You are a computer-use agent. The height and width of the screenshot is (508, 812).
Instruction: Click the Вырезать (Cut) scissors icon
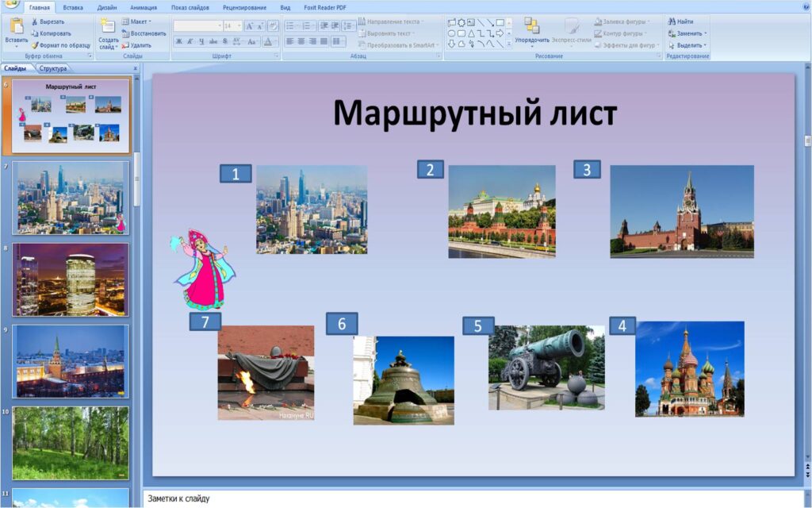(x=36, y=21)
